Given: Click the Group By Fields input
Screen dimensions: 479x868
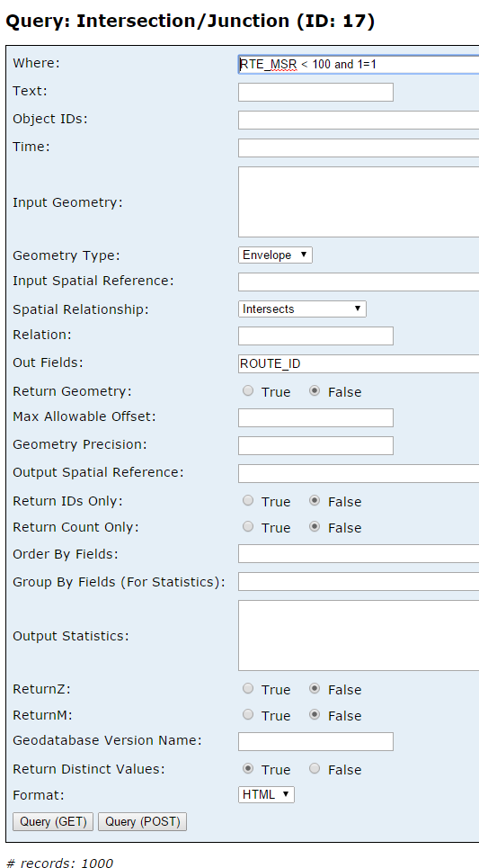Looking at the screenshot, I should (359, 582).
